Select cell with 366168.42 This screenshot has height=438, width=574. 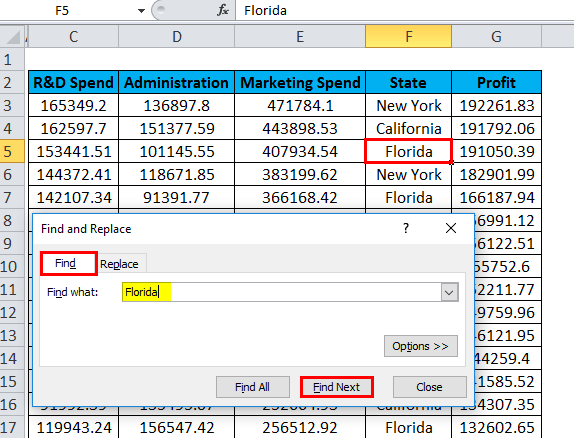(300, 197)
